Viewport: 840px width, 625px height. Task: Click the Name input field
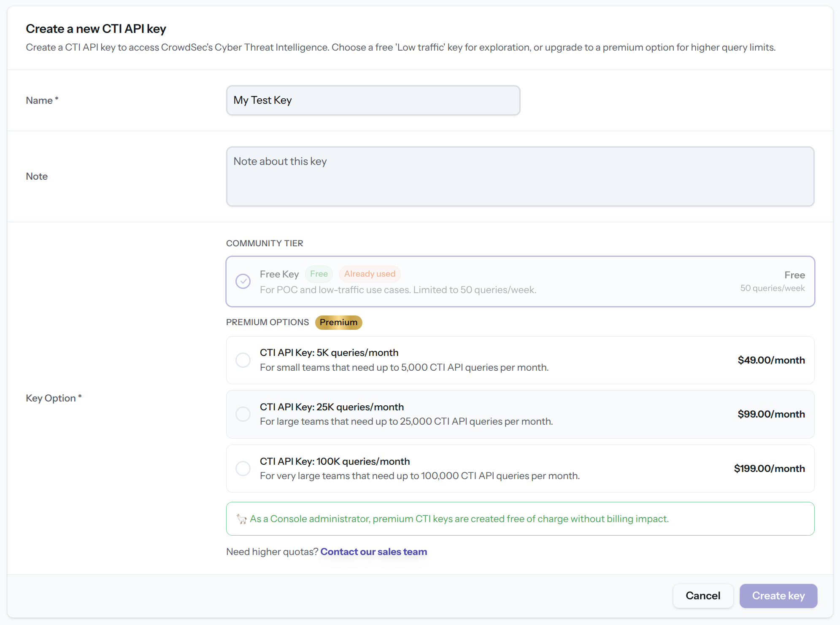(373, 100)
